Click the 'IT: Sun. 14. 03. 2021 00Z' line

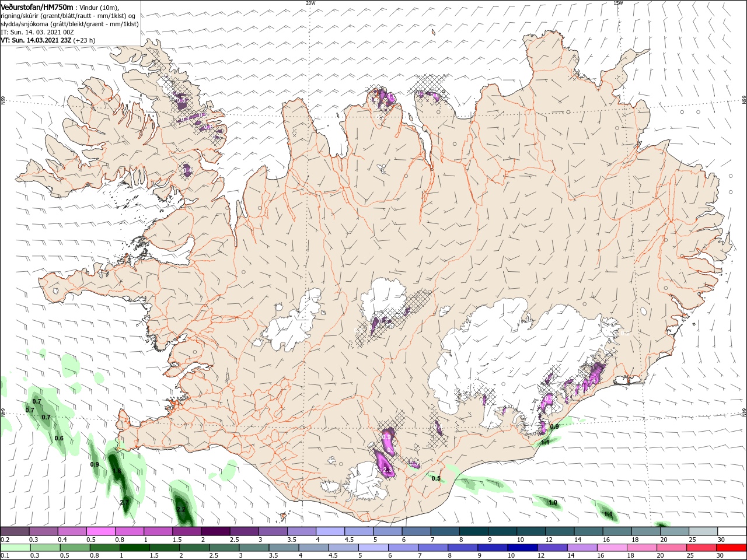(x=36, y=32)
